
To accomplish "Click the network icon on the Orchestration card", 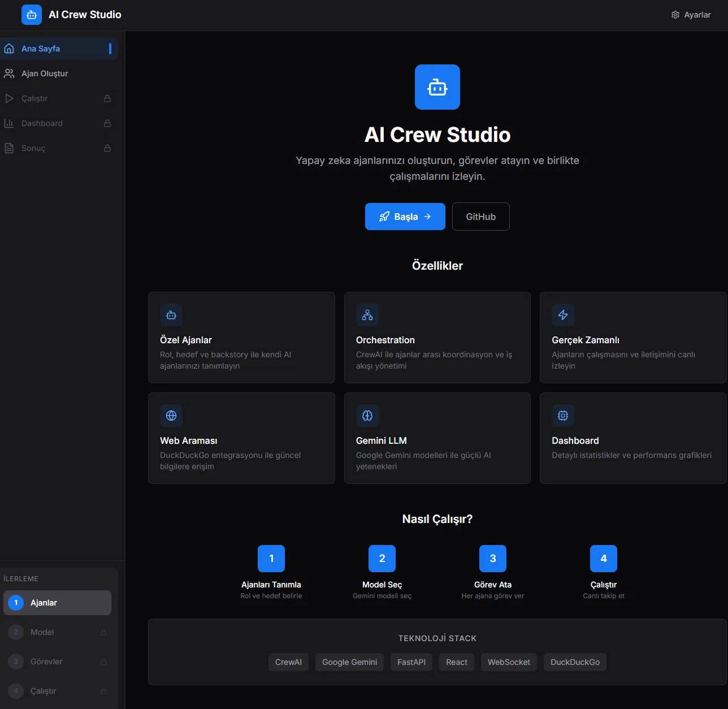I will [367, 315].
